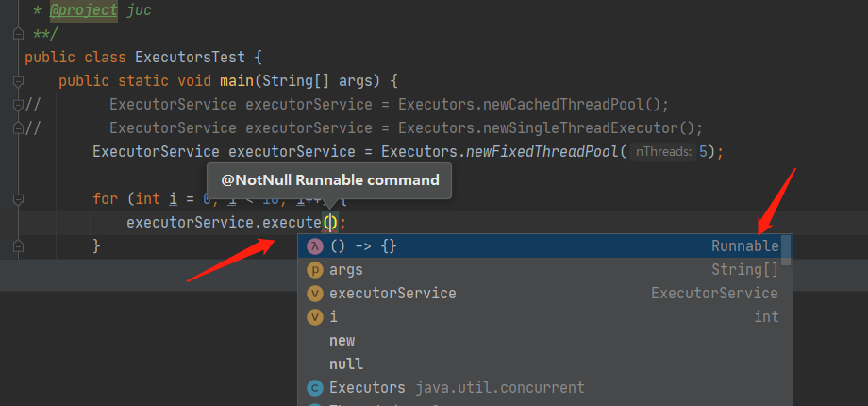Click the completion popup scrollbar thumb

[x=786, y=250]
